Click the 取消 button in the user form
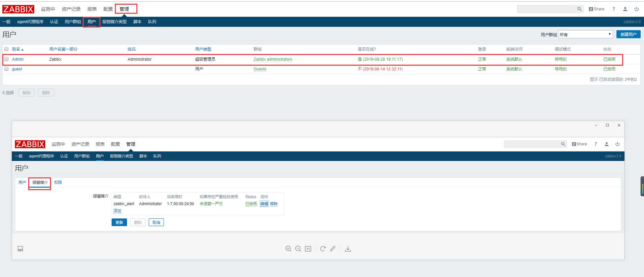This screenshot has width=644, height=277. click(156, 222)
